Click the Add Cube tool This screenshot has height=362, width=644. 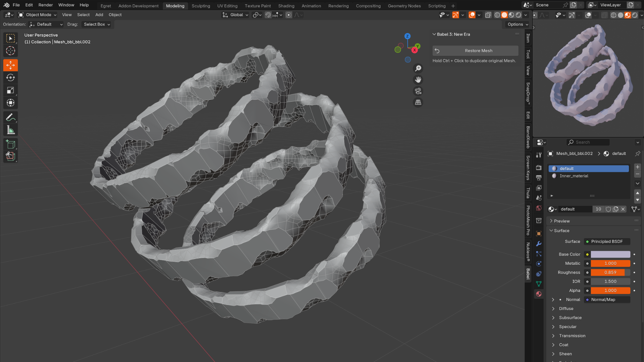click(x=10, y=144)
